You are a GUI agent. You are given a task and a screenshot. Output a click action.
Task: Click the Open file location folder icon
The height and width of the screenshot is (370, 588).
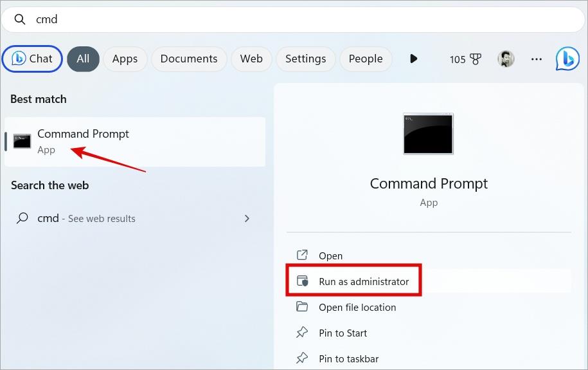click(x=302, y=306)
